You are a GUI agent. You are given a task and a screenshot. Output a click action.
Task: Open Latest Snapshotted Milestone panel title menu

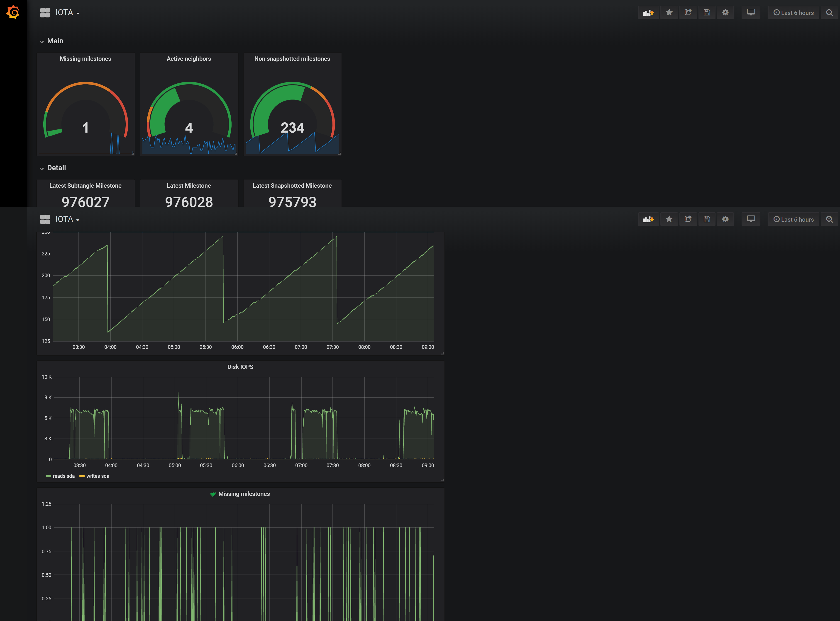(x=292, y=186)
